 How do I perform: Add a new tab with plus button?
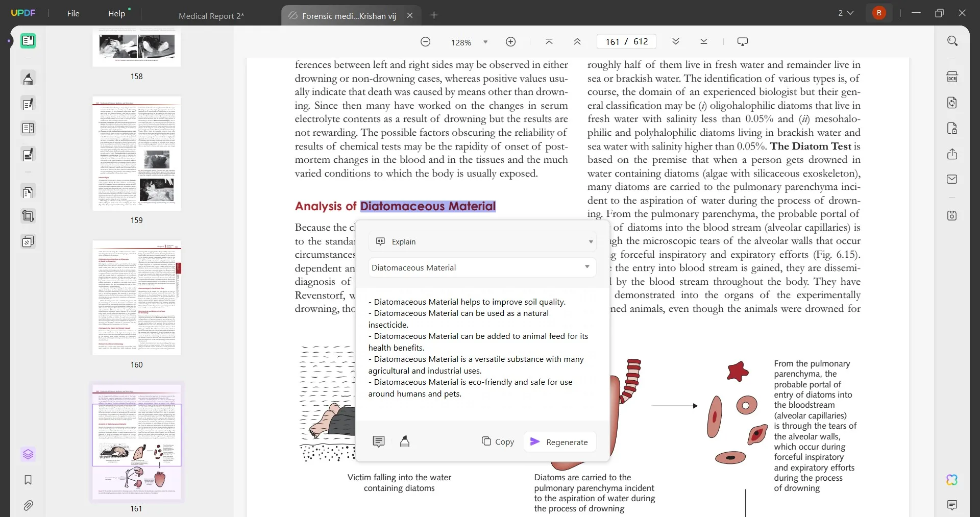[x=434, y=15]
